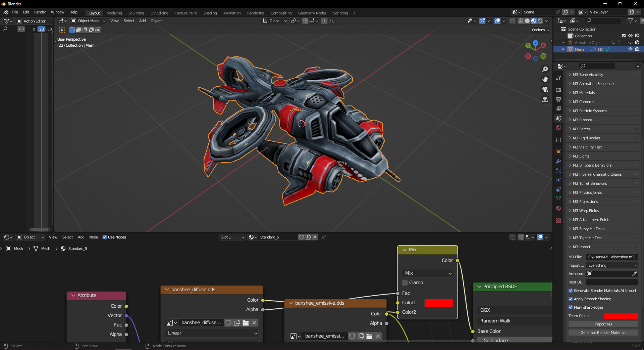Screen dimensions: 644x350
Task: Open the Import Everything dropdown
Action: coord(612,265)
